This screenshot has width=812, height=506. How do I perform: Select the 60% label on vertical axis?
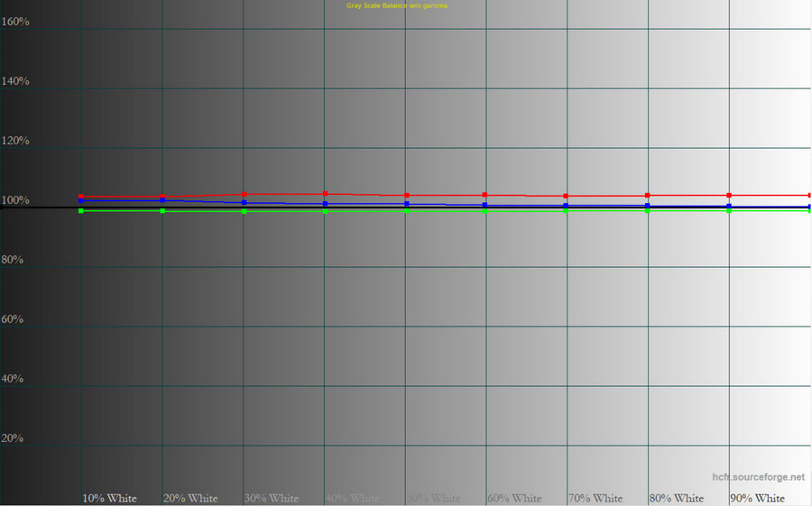click(13, 319)
